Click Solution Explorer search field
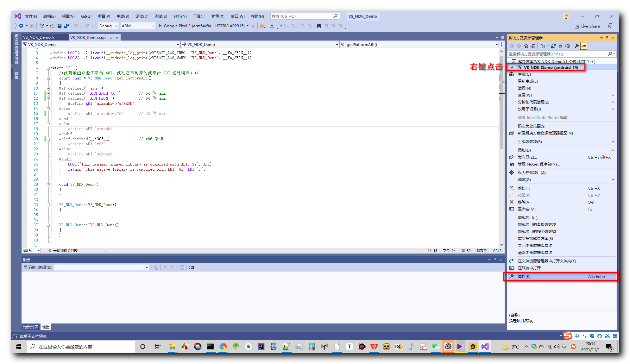Image resolution: width=630 pixels, height=364 pixels. coord(562,54)
